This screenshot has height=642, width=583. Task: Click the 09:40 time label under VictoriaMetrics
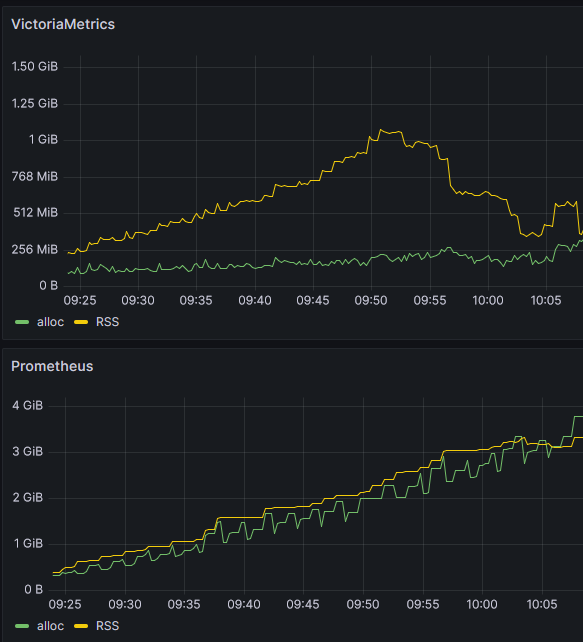pyautogui.click(x=255, y=301)
